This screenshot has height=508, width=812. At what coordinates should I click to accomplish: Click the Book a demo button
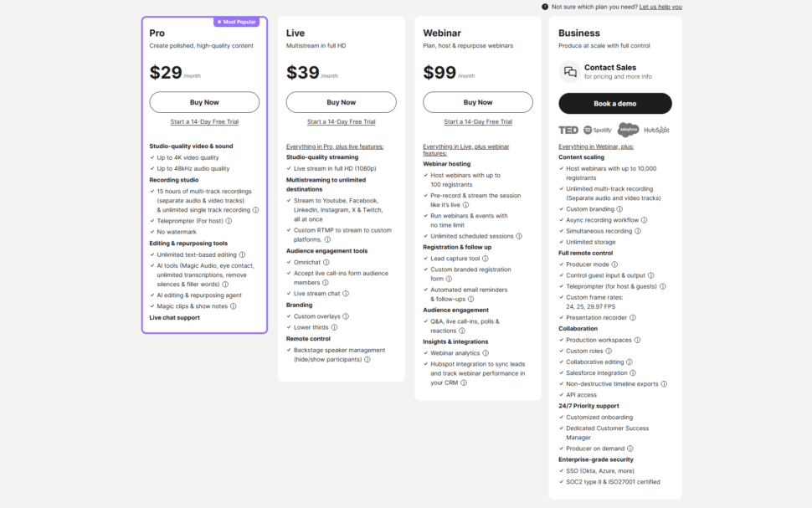tap(615, 104)
